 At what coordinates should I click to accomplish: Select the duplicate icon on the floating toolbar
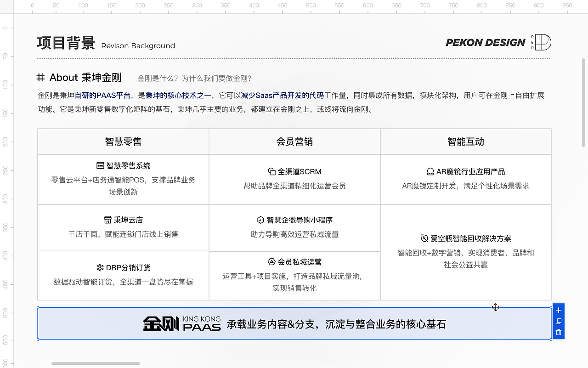558,322
